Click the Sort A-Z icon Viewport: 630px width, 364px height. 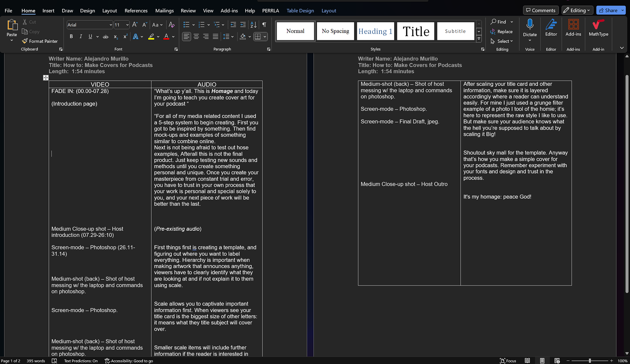coord(253,25)
